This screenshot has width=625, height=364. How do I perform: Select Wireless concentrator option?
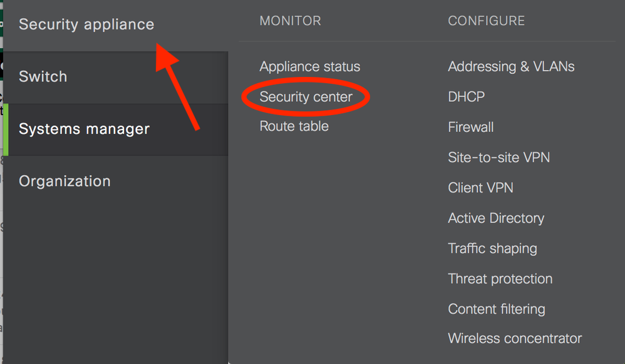tap(515, 339)
